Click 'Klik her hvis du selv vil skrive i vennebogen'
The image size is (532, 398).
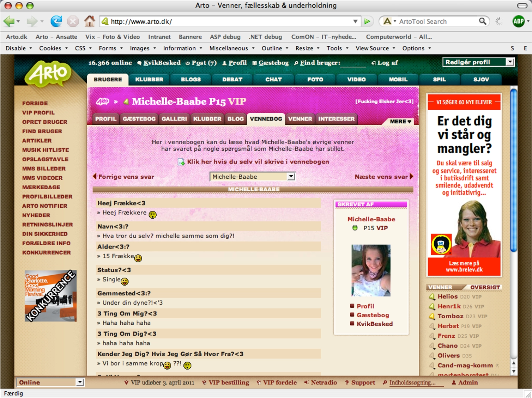point(258,161)
